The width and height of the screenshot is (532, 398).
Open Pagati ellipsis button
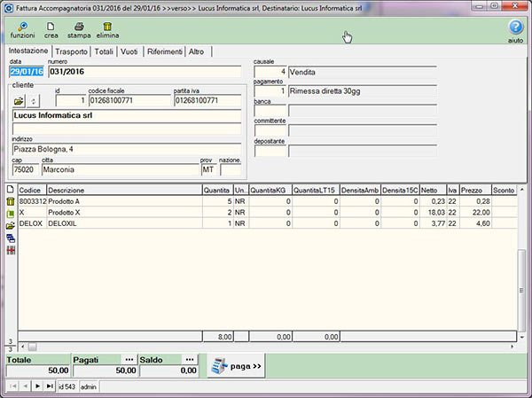click(129, 359)
